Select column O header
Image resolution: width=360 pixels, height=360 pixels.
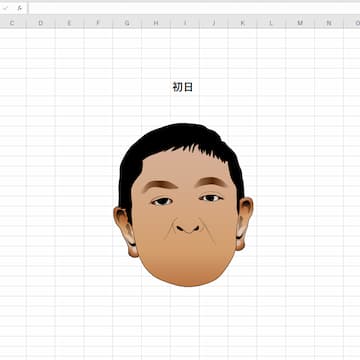352,23
